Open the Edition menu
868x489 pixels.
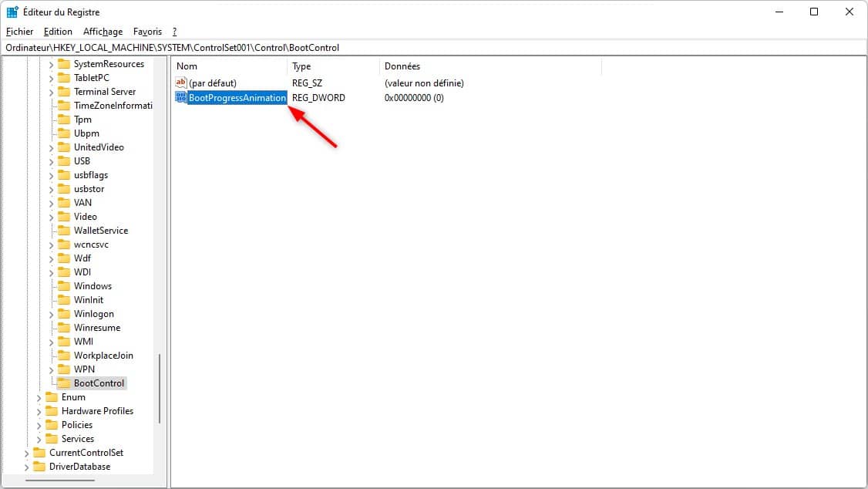pyautogui.click(x=58, y=32)
